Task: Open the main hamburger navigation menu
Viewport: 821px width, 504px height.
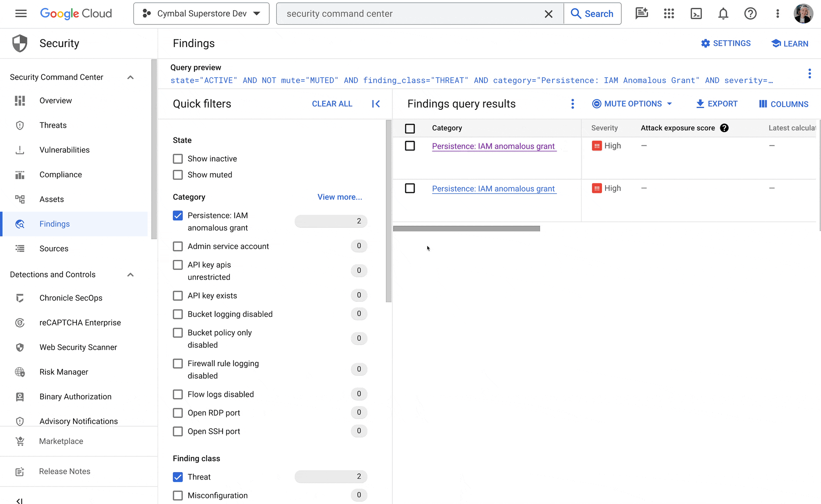Action: [x=21, y=14]
